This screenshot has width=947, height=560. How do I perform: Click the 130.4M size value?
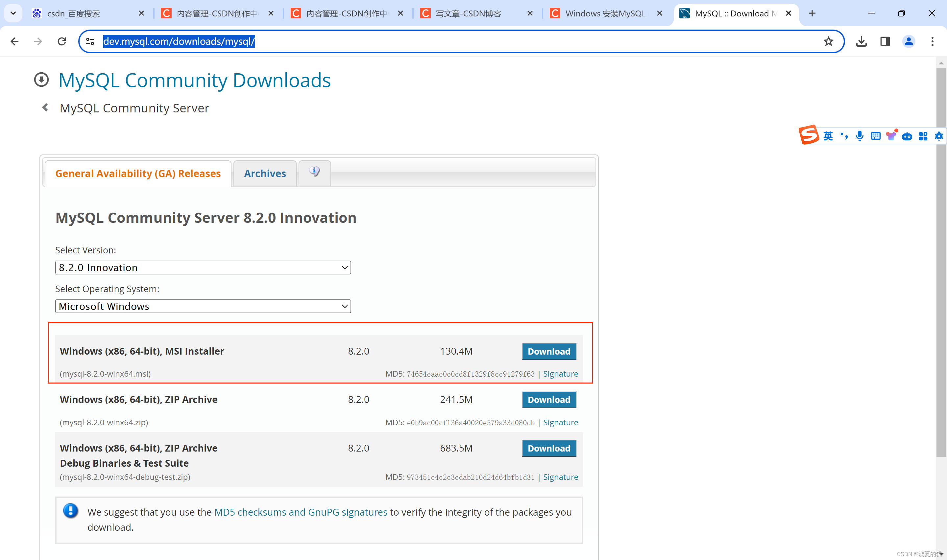[x=456, y=351]
